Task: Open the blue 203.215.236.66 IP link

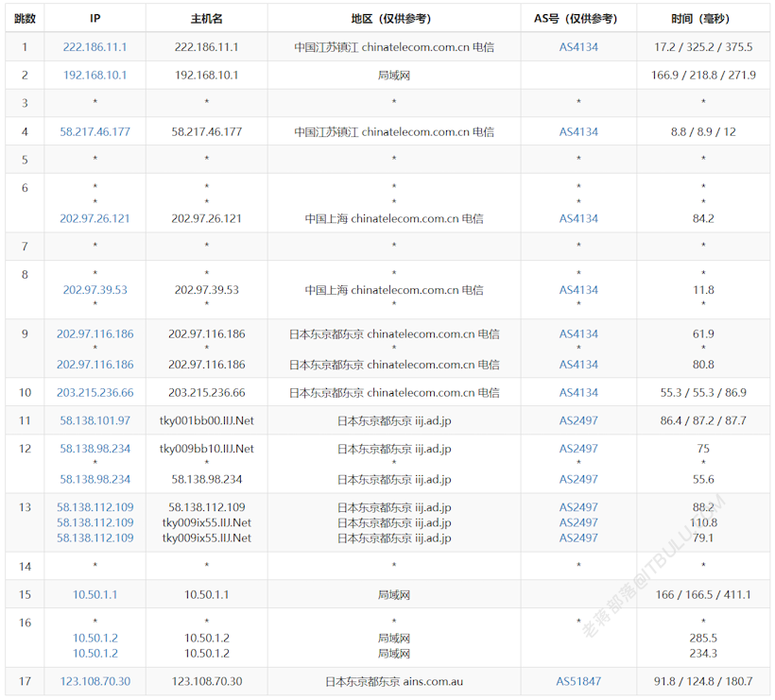Action: pos(95,392)
